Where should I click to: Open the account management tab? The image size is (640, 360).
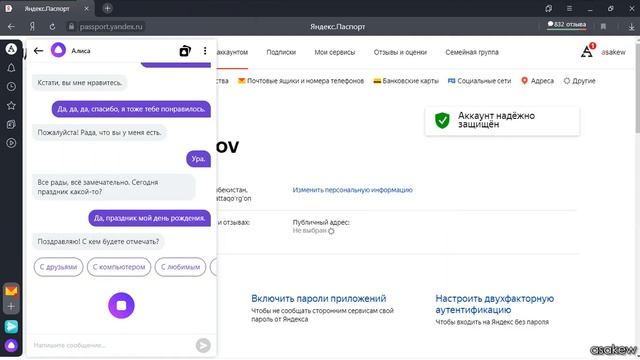(x=233, y=52)
